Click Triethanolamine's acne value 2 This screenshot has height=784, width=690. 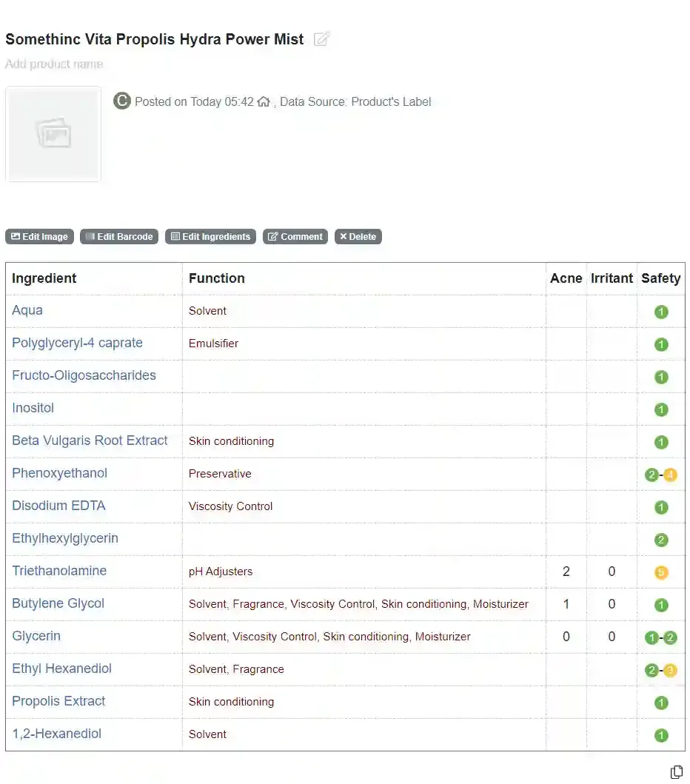pos(566,572)
